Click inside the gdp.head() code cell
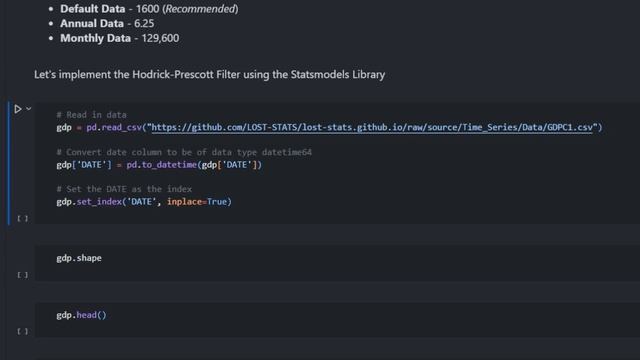This screenshot has width=640, height=360. coord(337,320)
